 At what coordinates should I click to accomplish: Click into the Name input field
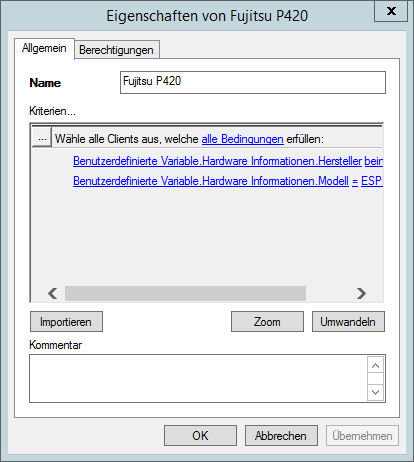(253, 82)
